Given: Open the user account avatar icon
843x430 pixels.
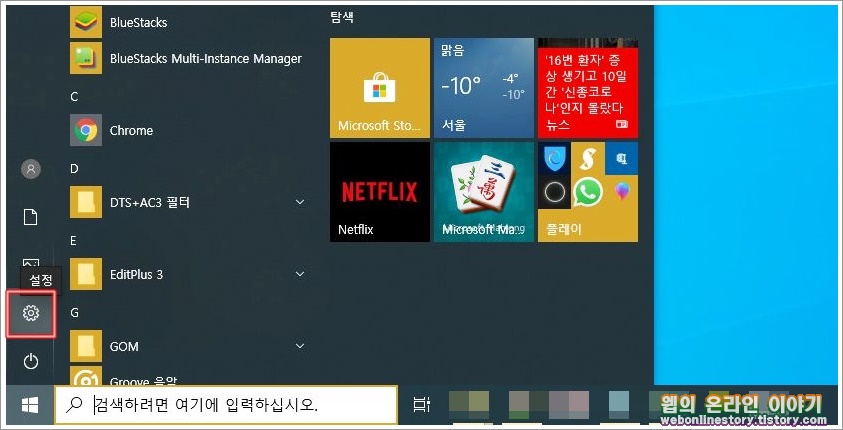Looking at the screenshot, I should click(31, 169).
